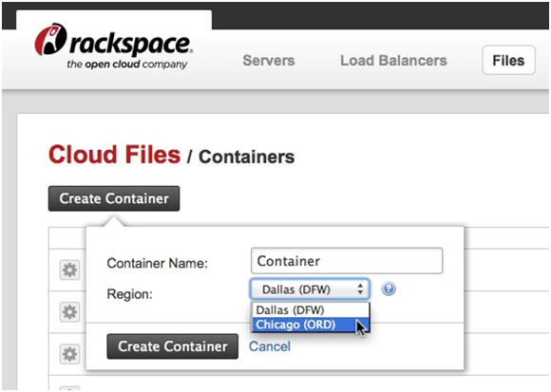This screenshot has height=392, width=551.
Task: Click the Cloud Files heading link
Action: tap(115, 155)
